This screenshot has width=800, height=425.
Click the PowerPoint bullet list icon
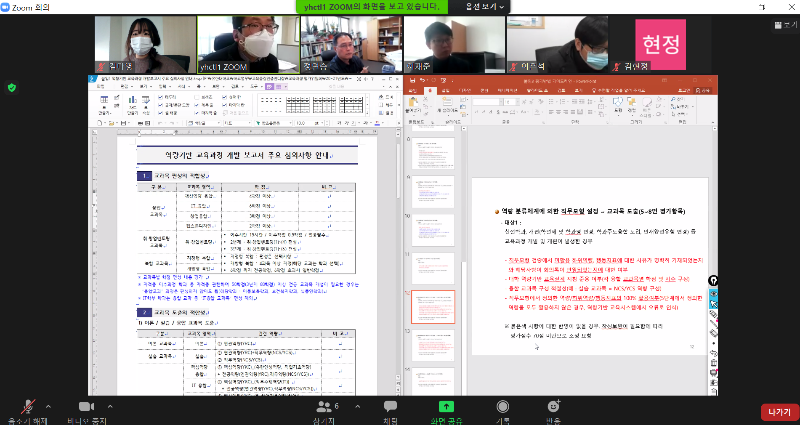552,101
